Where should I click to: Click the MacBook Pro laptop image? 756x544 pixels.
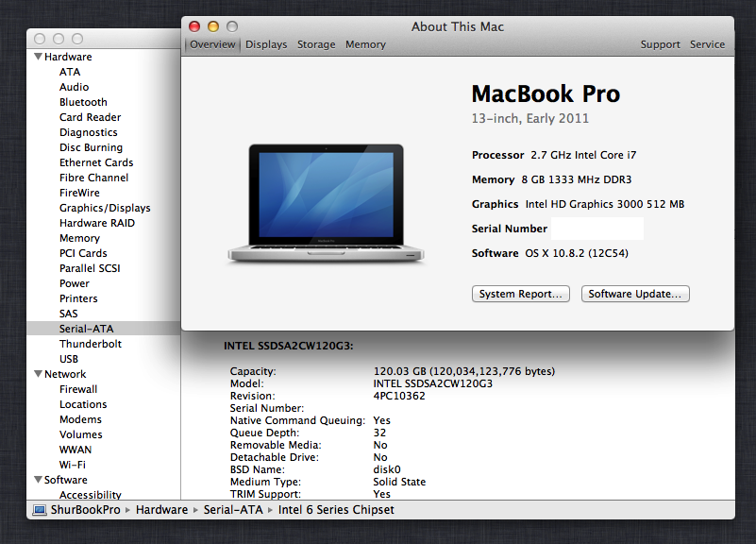pyautogui.click(x=326, y=204)
